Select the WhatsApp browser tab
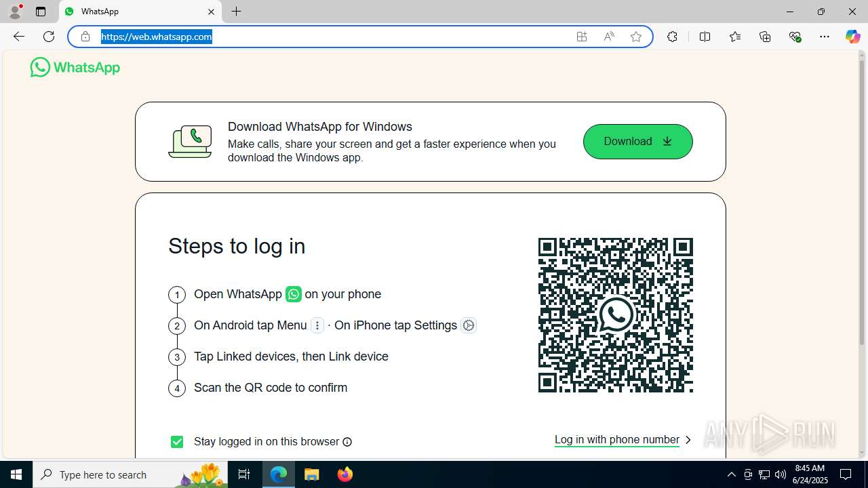 pyautogui.click(x=140, y=12)
